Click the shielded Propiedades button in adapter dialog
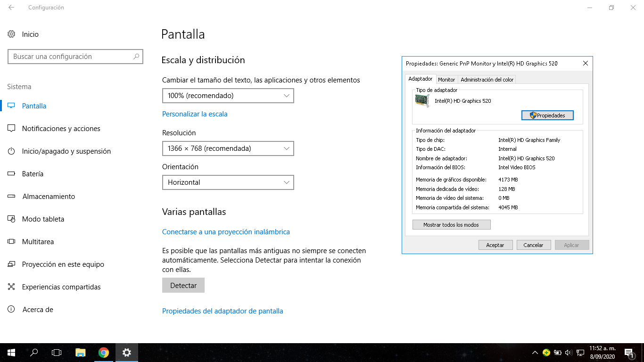The height and width of the screenshot is (362, 644). 547,115
